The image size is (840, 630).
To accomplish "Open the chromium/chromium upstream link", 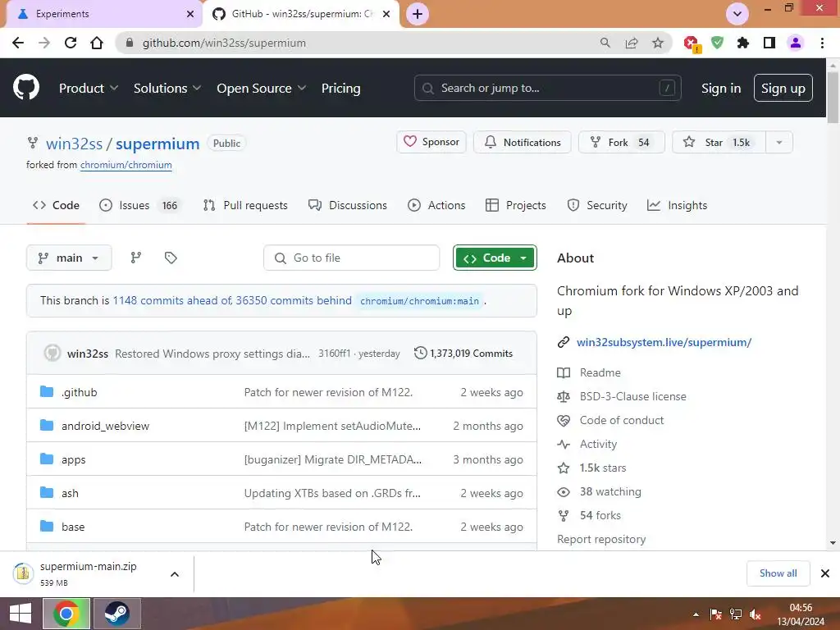I will tap(126, 165).
